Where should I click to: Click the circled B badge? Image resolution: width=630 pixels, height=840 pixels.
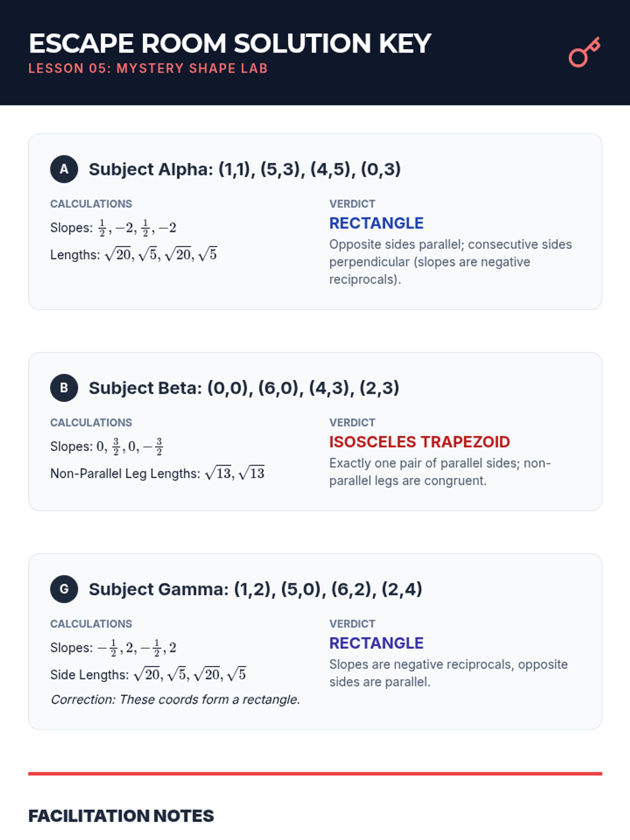(64, 388)
